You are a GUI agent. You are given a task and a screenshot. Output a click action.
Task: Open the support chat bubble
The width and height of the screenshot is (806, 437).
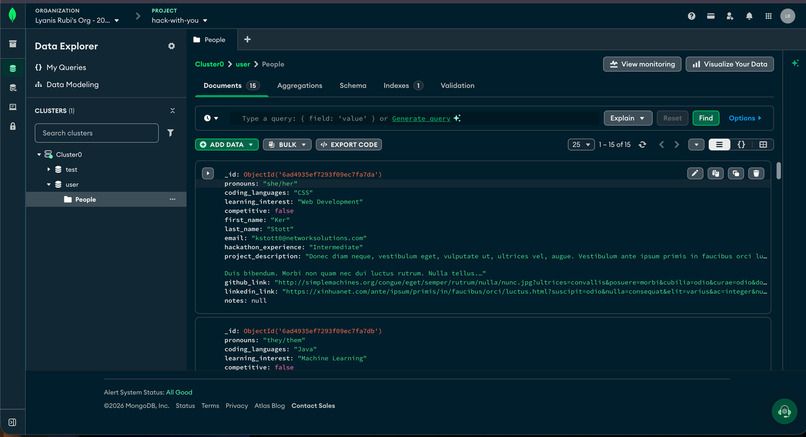click(784, 411)
